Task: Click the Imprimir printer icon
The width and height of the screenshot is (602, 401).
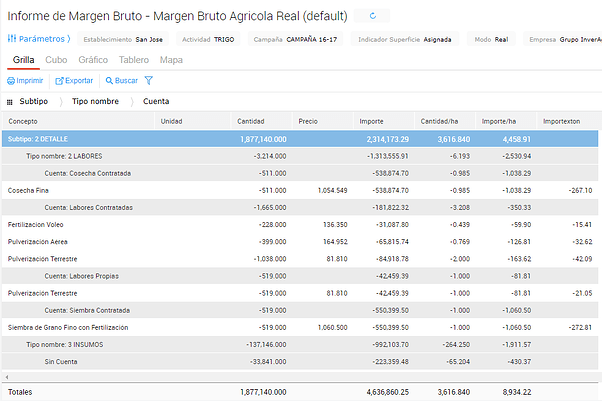Action: pos(11,81)
